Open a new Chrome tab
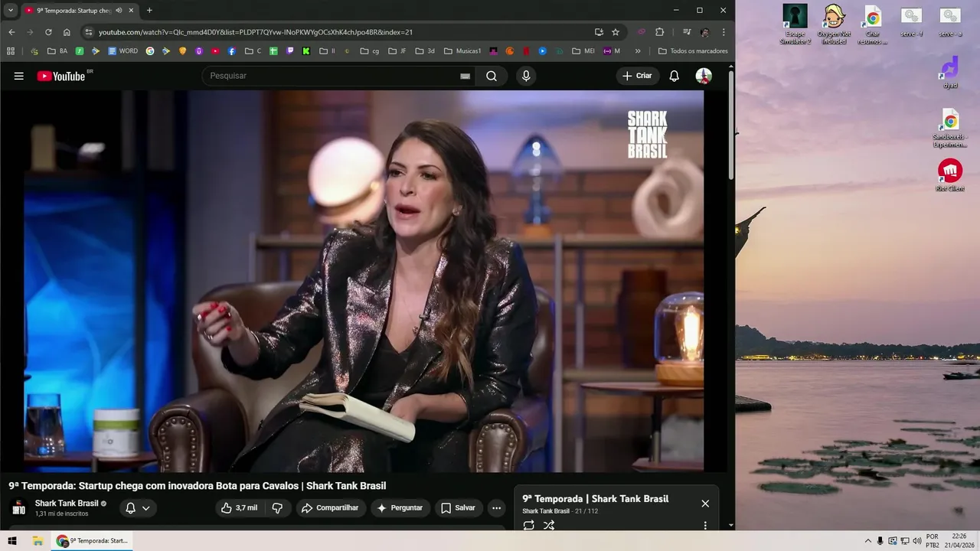The width and height of the screenshot is (980, 551). click(149, 11)
